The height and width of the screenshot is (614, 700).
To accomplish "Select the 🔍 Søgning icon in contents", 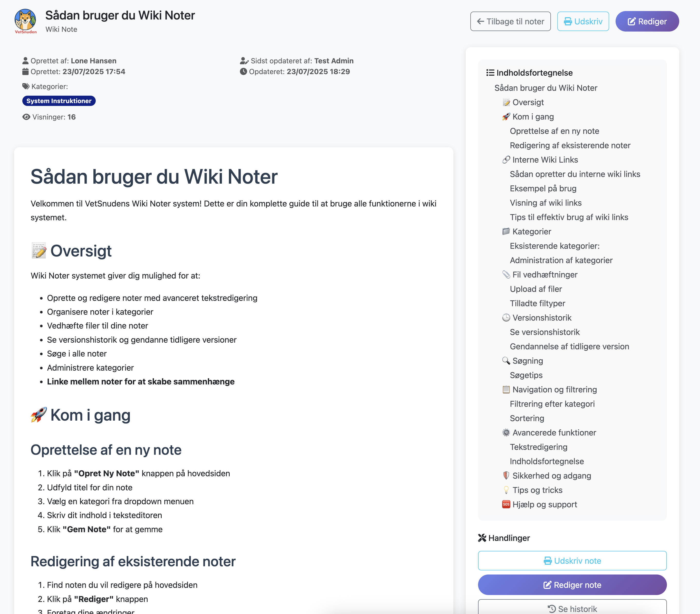I will (506, 361).
